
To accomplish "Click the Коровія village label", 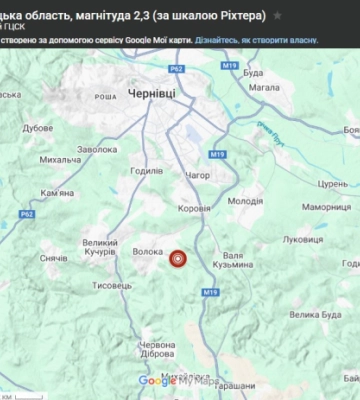I will 194,209.
